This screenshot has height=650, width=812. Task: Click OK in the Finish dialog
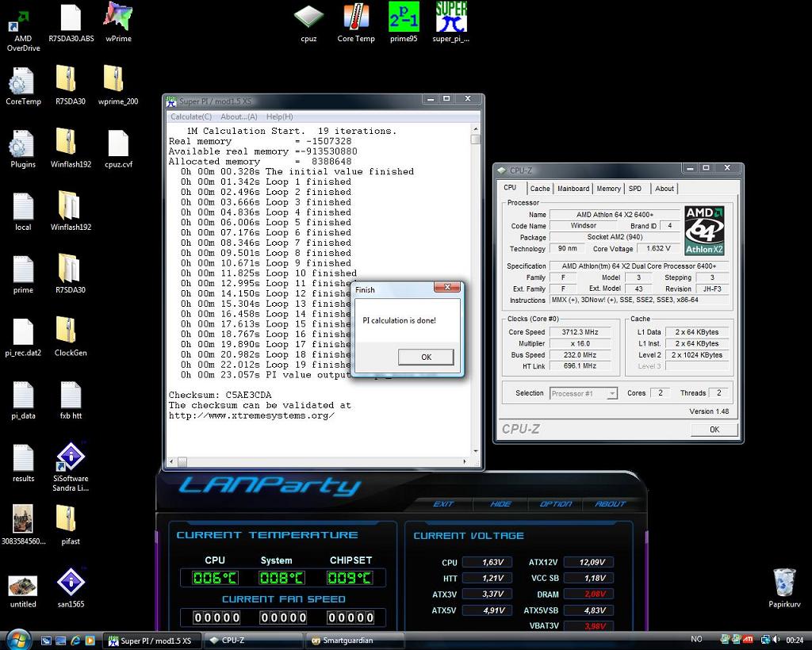point(426,357)
